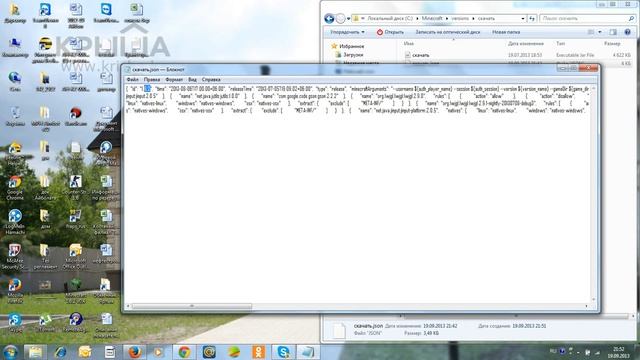Click versions in Explorer address path
The height and width of the screenshot is (360, 640).
click(x=460, y=18)
